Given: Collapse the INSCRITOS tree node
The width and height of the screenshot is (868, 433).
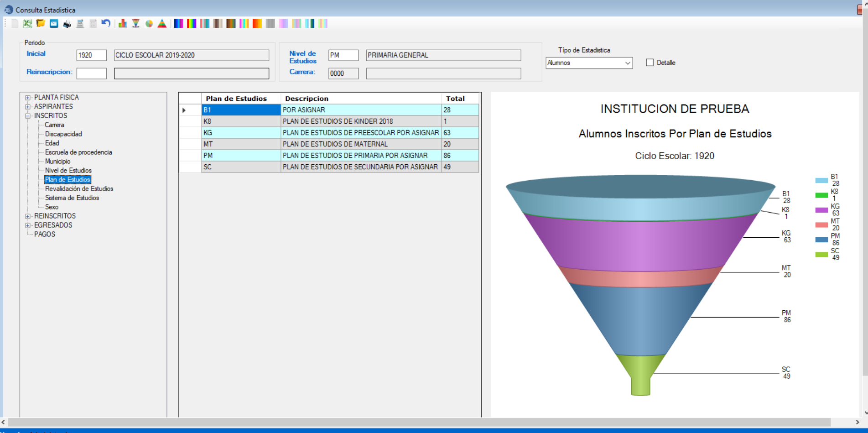Looking at the screenshot, I should click(28, 116).
